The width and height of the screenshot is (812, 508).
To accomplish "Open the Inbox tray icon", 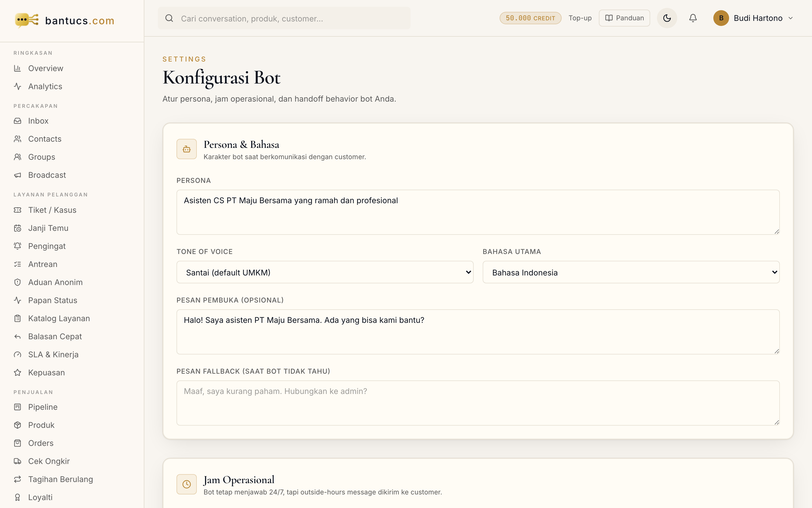I will point(17,121).
